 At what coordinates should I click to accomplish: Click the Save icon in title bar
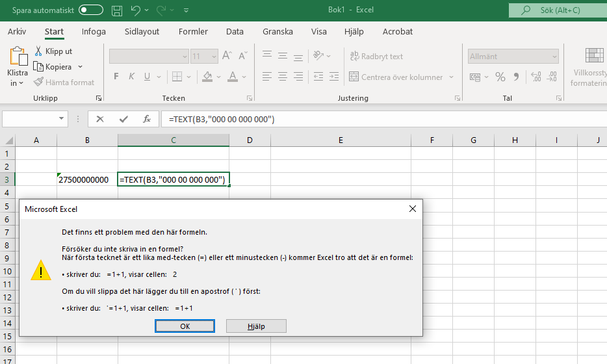click(117, 10)
